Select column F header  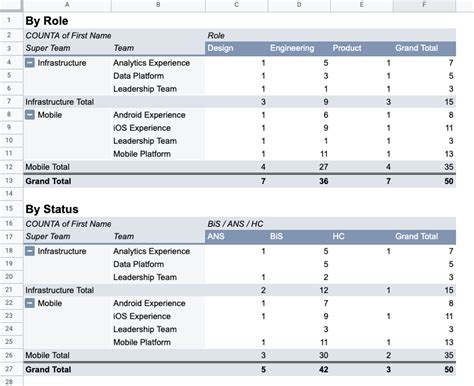coord(424,5)
